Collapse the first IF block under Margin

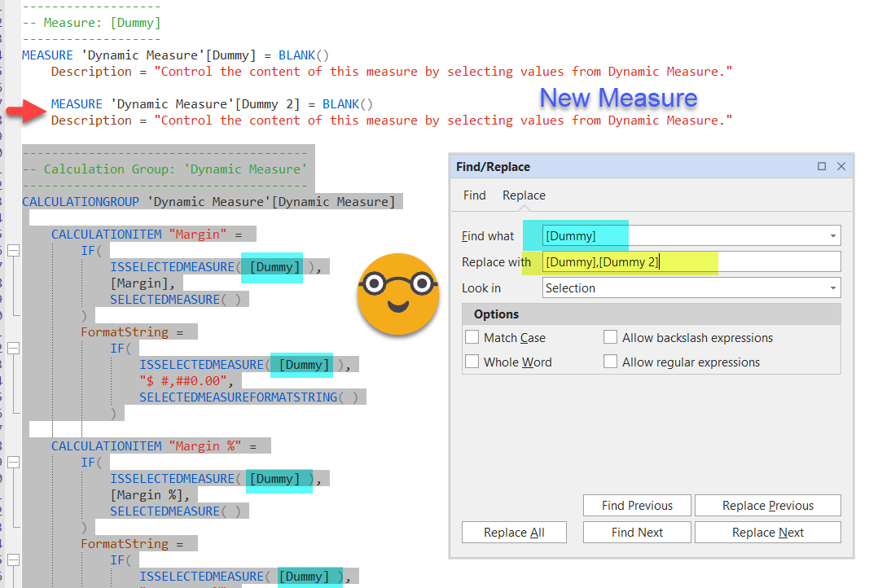14,251
